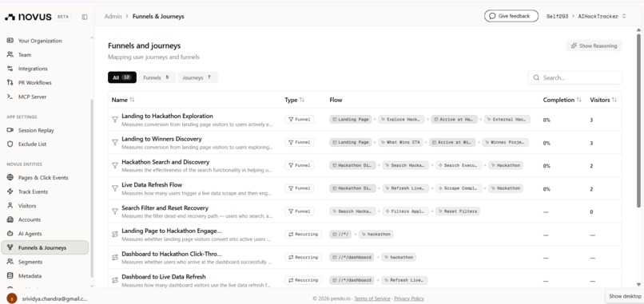Screen dimensions: 644x304
Task: Open Dashboard to Hackathon Click-Thro... journey
Action: click(x=171, y=254)
